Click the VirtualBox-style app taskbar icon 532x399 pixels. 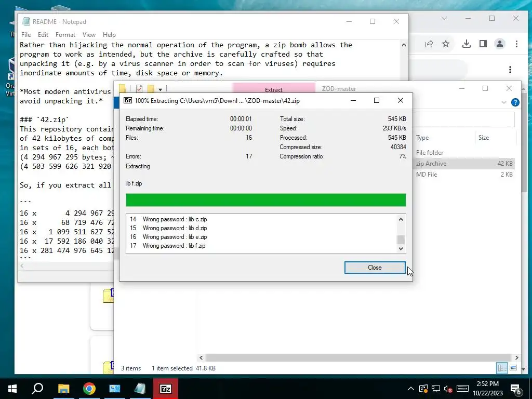tap(114, 389)
